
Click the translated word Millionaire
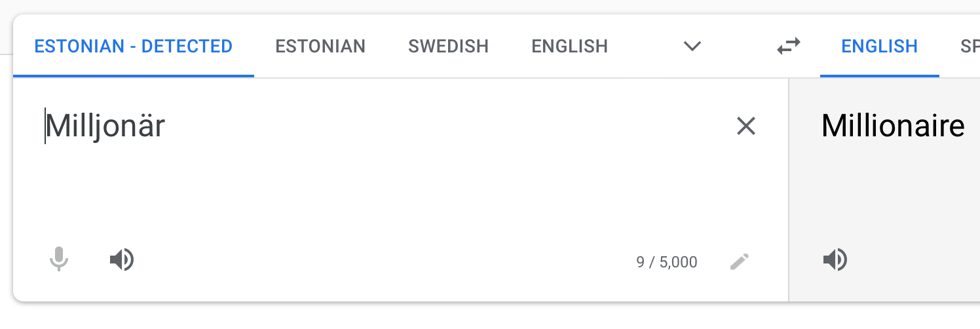tap(892, 126)
